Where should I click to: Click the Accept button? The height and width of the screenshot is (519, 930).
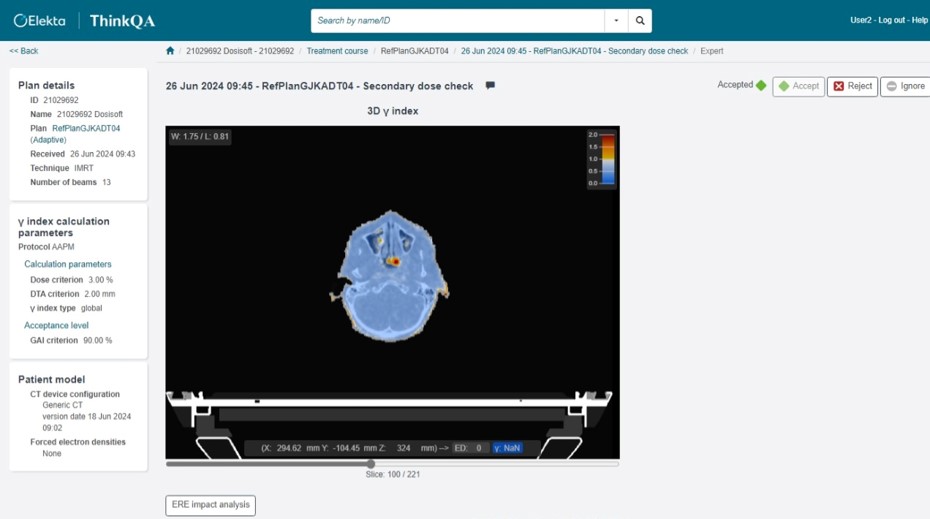click(798, 86)
